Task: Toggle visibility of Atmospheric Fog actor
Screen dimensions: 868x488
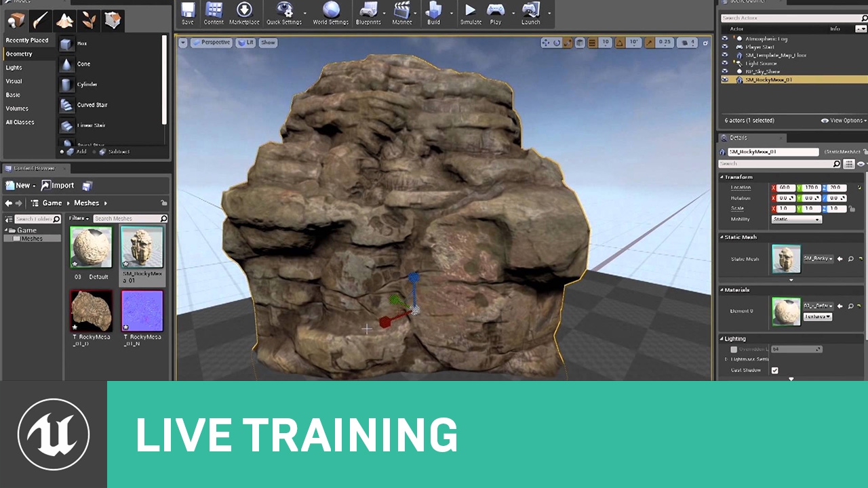Action: [x=724, y=39]
